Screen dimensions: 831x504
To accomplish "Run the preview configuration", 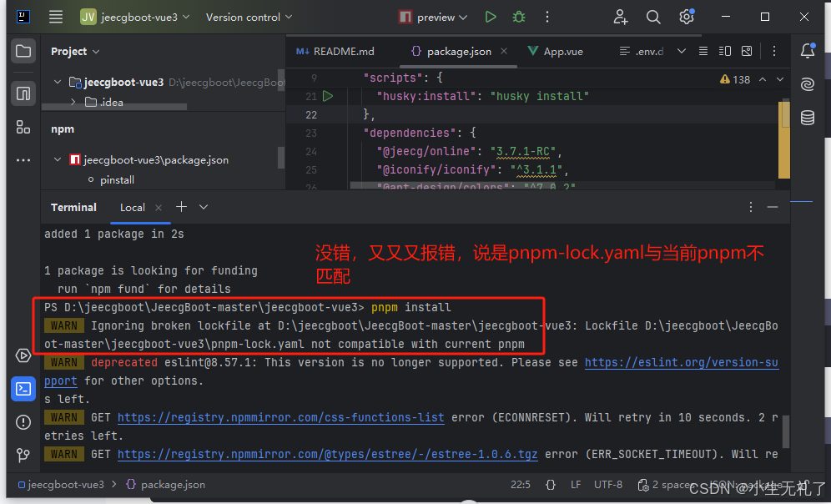I will tap(491, 17).
